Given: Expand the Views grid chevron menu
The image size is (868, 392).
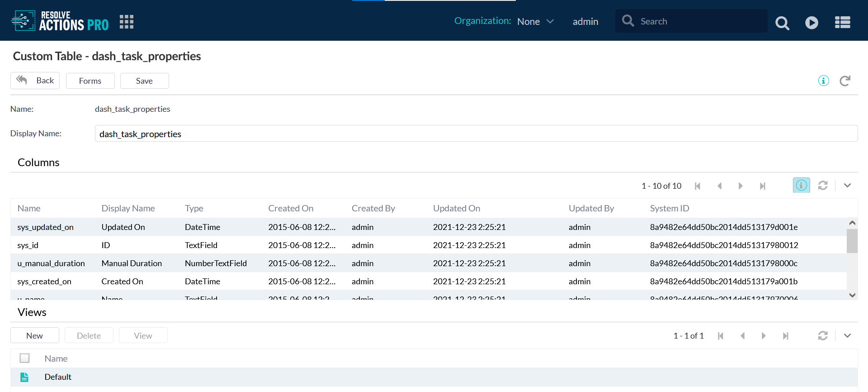Looking at the screenshot, I should (x=847, y=336).
